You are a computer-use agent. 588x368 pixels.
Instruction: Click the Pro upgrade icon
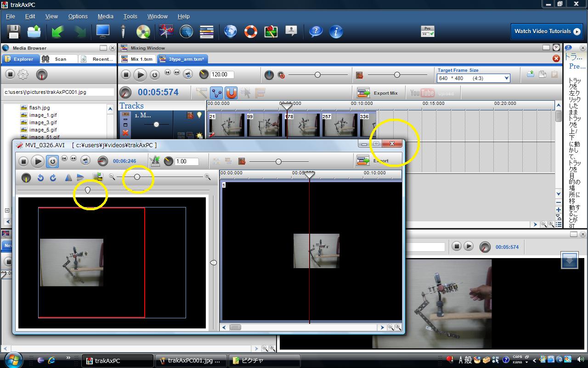(x=427, y=31)
